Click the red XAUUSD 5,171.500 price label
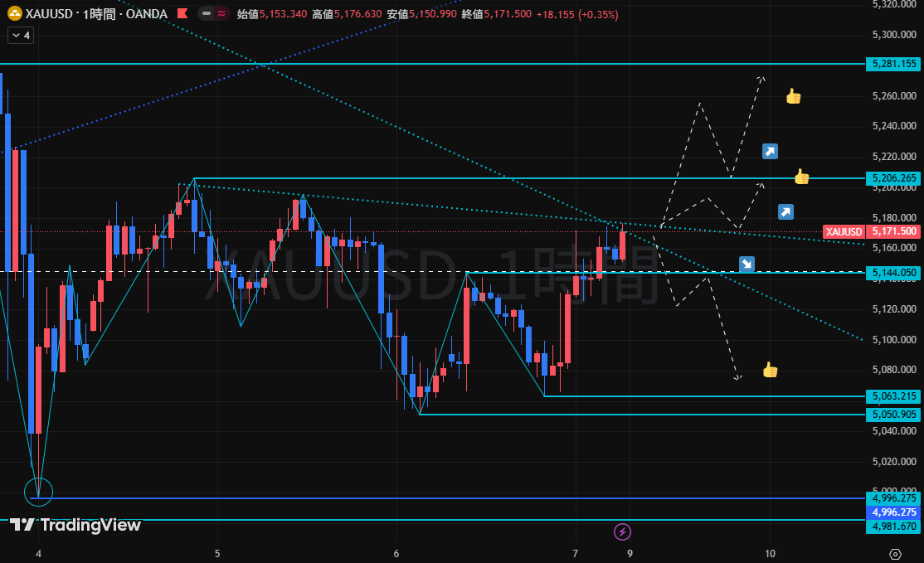Screen dimensions: 924x563 point(871,232)
